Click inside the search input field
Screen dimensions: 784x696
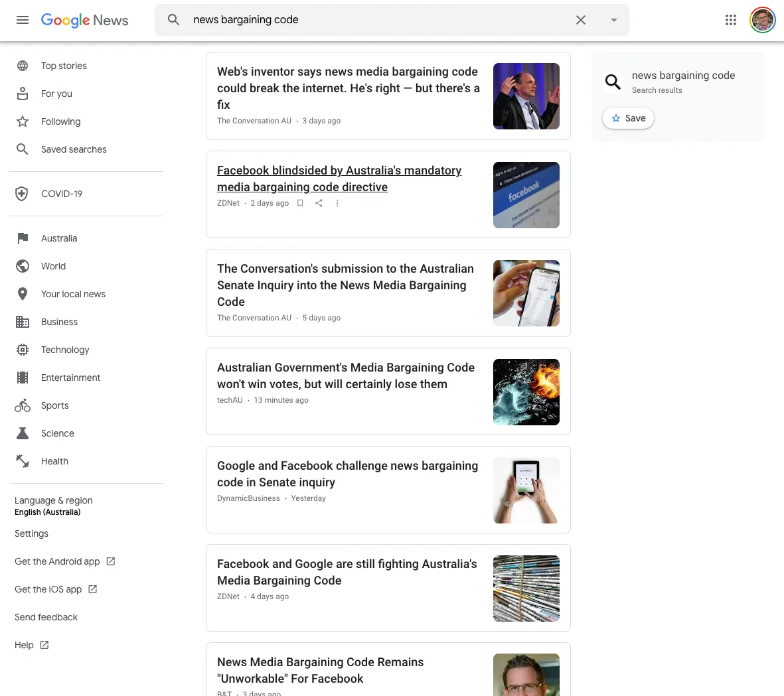click(x=380, y=20)
